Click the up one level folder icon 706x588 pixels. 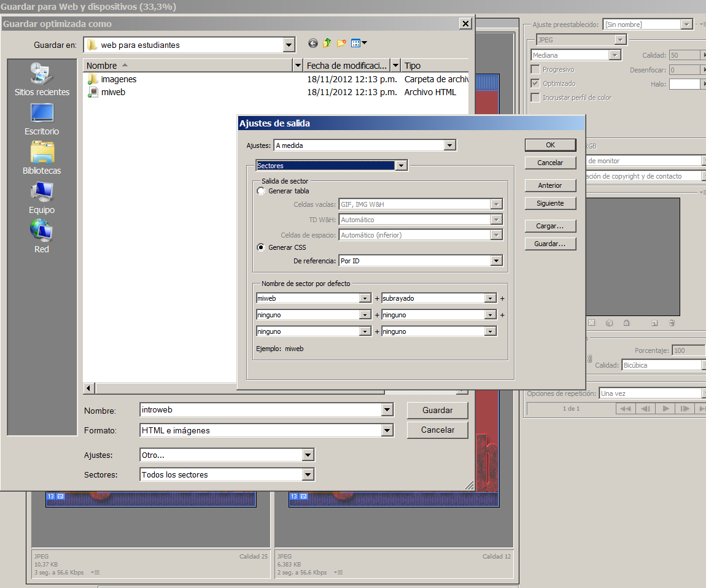pyautogui.click(x=327, y=44)
